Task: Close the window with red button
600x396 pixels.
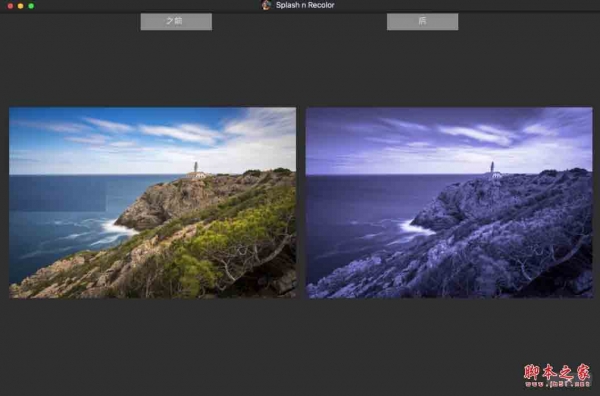Action: (x=10, y=6)
